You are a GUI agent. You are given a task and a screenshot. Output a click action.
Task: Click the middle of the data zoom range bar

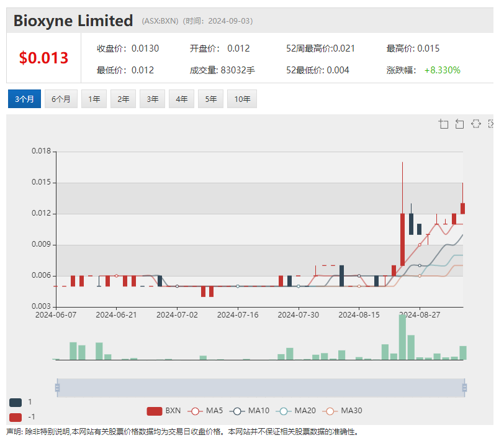(x=261, y=388)
